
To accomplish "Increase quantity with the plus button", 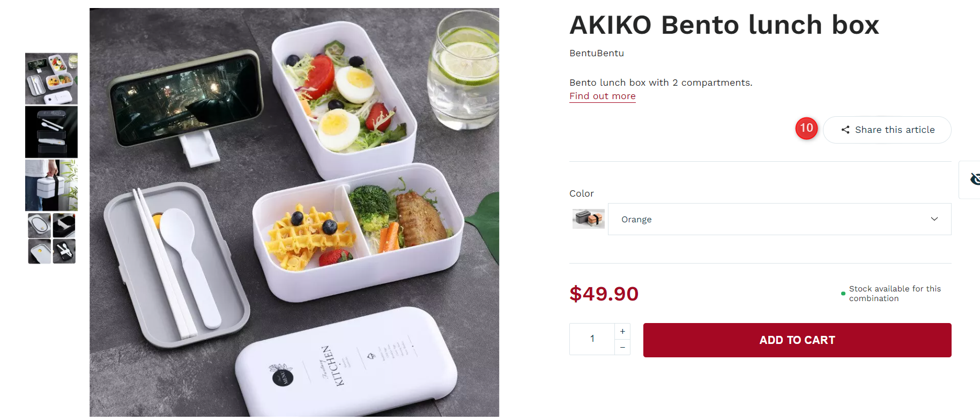I will (x=622, y=331).
